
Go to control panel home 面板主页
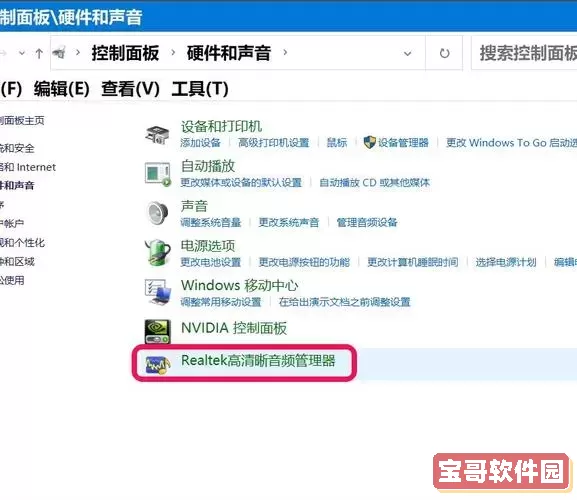click(22, 120)
